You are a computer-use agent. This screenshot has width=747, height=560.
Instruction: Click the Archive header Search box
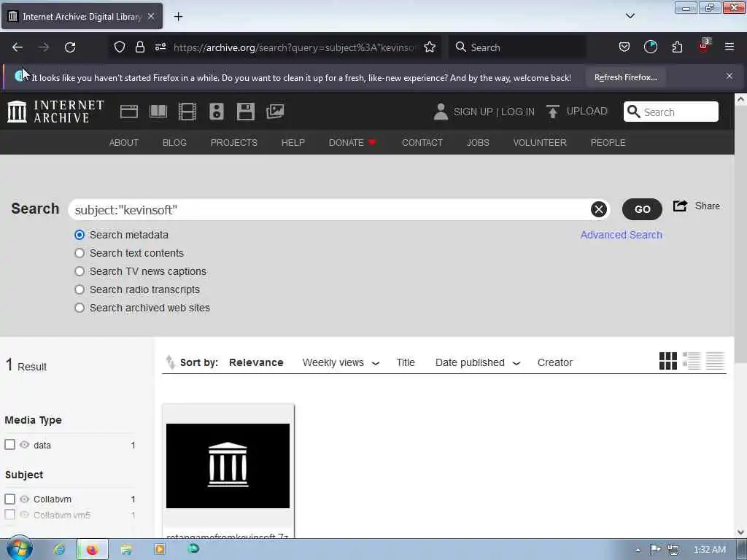pyautogui.click(x=671, y=112)
